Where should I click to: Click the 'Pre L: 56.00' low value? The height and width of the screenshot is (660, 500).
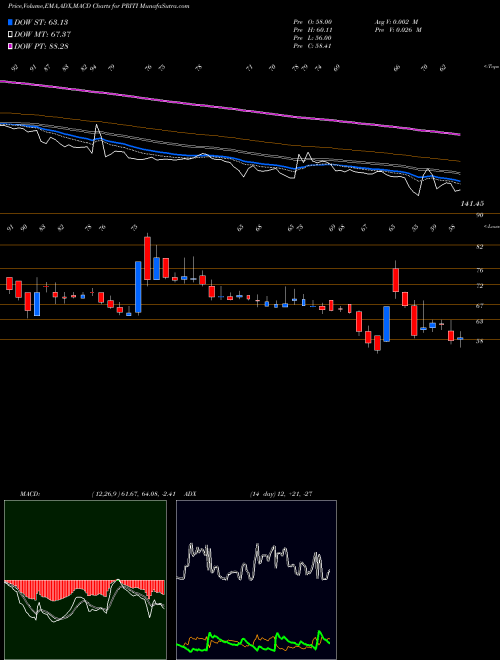click(x=313, y=38)
